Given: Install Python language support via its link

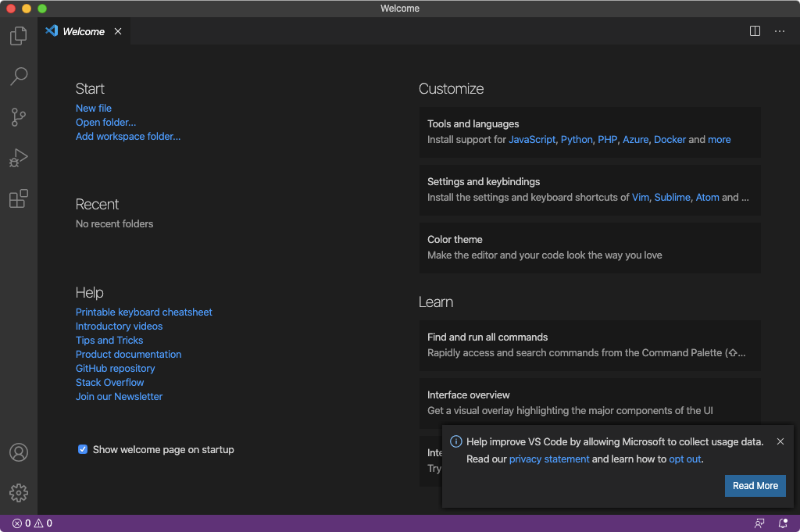Looking at the screenshot, I should (x=576, y=139).
